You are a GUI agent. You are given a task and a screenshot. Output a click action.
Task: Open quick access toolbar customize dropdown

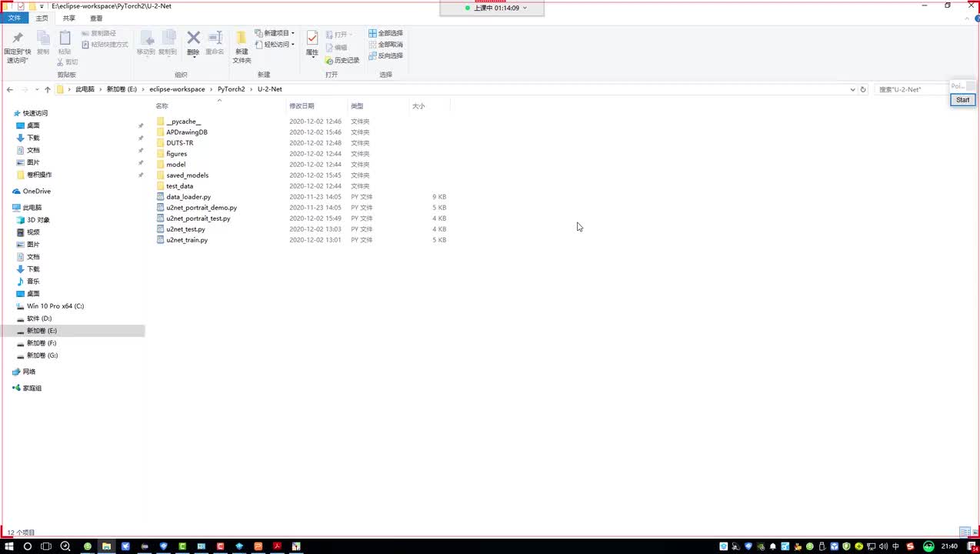[42, 6]
